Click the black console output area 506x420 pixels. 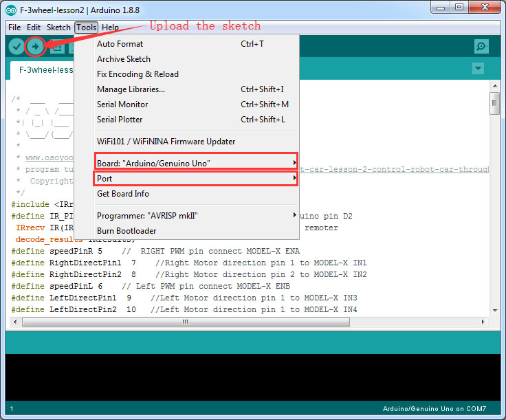(x=253, y=377)
